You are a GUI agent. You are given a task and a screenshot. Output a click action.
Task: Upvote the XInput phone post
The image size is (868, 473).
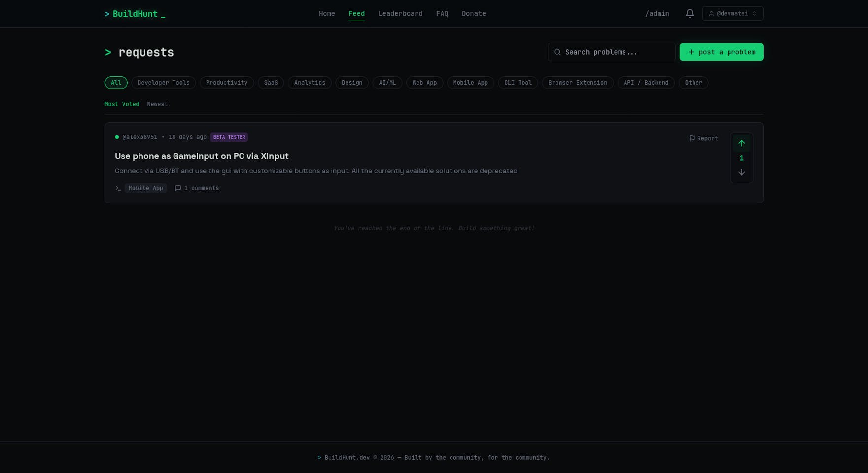[x=741, y=143]
